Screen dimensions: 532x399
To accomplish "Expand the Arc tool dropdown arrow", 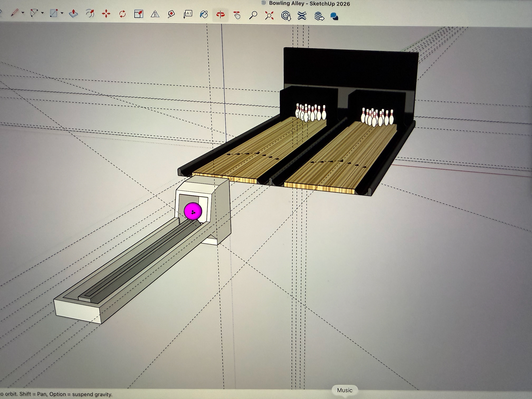I will (43, 13).
